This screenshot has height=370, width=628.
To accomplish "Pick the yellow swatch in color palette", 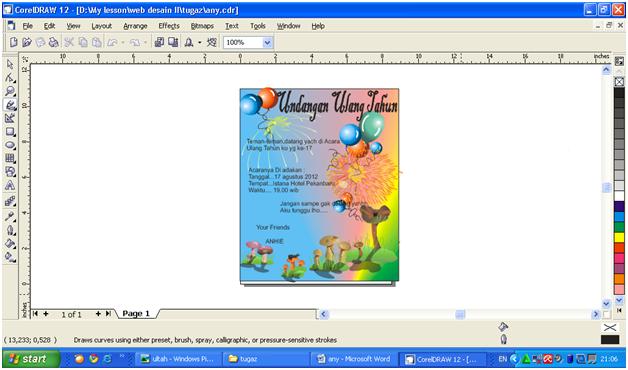I will click(x=619, y=237).
